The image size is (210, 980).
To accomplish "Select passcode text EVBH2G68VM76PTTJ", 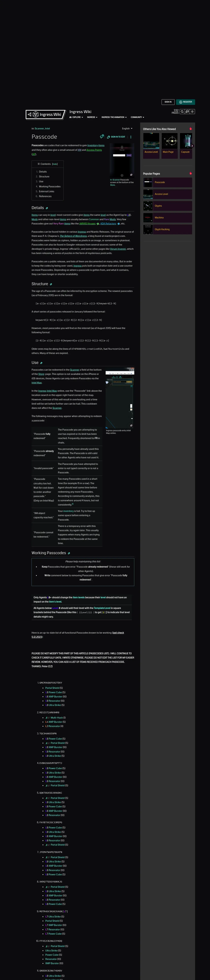I will [51, 763].
